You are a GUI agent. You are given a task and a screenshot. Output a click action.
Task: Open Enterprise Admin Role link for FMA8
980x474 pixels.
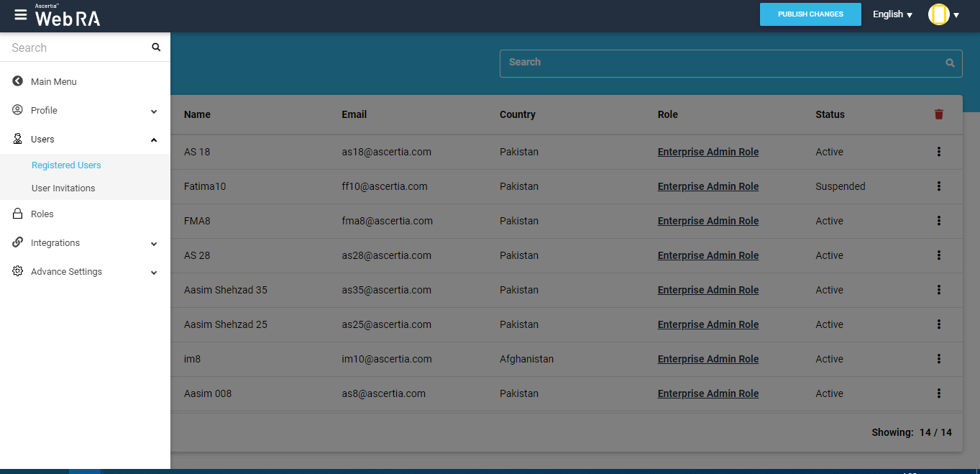(707, 221)
